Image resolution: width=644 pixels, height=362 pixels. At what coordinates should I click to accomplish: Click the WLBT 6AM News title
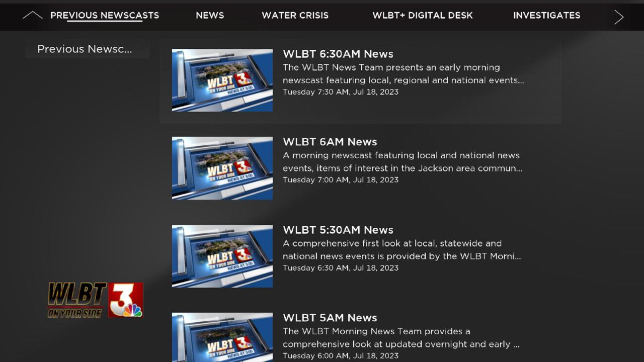[x=330, y=142]
